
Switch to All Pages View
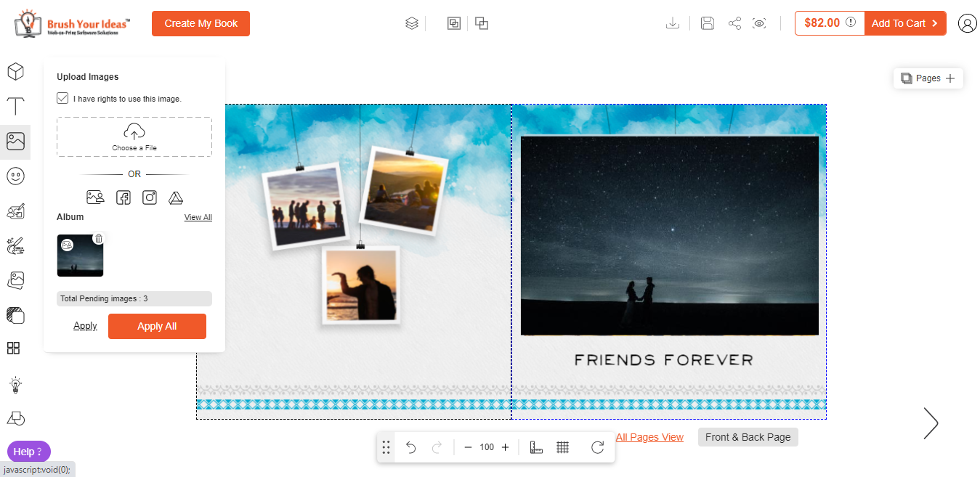[649, 437]
